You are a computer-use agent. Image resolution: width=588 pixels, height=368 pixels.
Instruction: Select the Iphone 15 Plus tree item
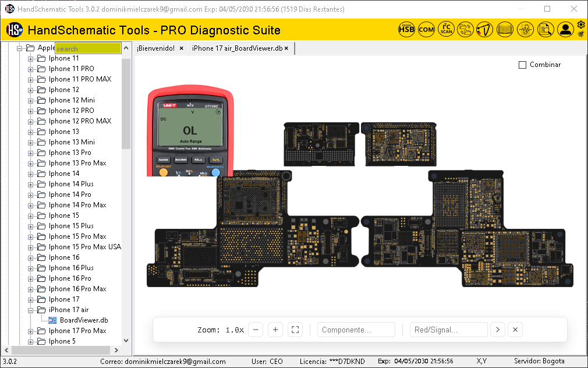(71, 226)
